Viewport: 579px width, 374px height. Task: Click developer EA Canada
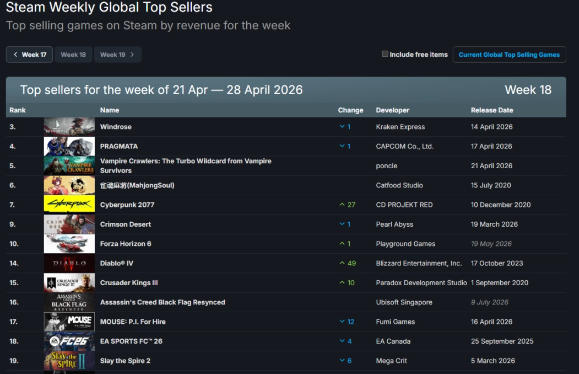point(393,341)
